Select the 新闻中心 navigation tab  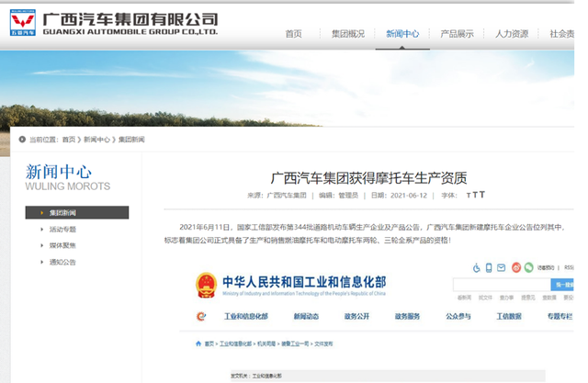[402, 34]
